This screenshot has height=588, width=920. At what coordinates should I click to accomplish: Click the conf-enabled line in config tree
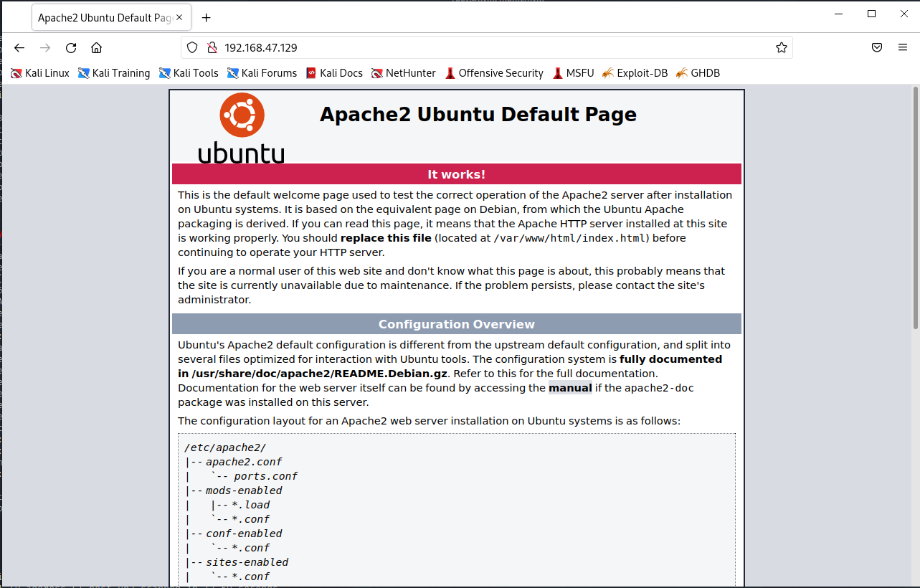244,534
